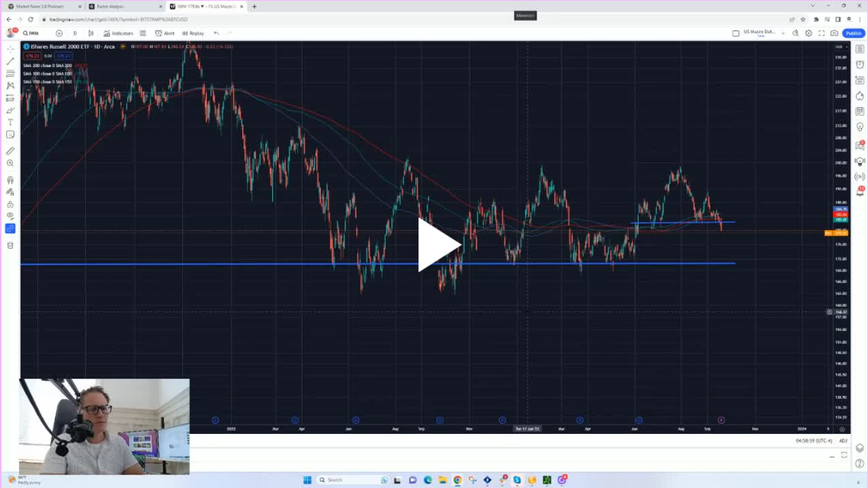The width and height of the screenshot is (868, 488).
Task: Toggle stay in drawing mode
Action: (10, 192)
